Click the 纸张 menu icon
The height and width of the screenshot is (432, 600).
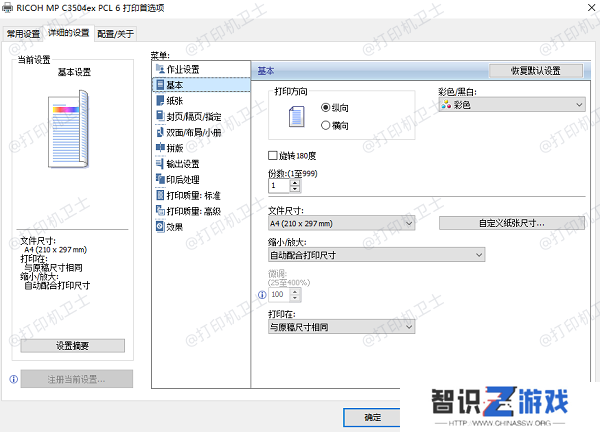tap(160, 100)
